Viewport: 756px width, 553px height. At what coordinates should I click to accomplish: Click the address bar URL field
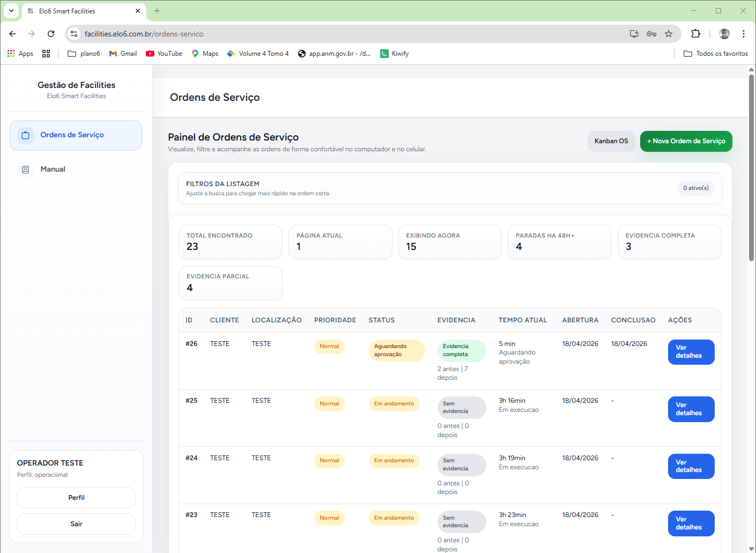pyautogui.click(x=354, y=34)
